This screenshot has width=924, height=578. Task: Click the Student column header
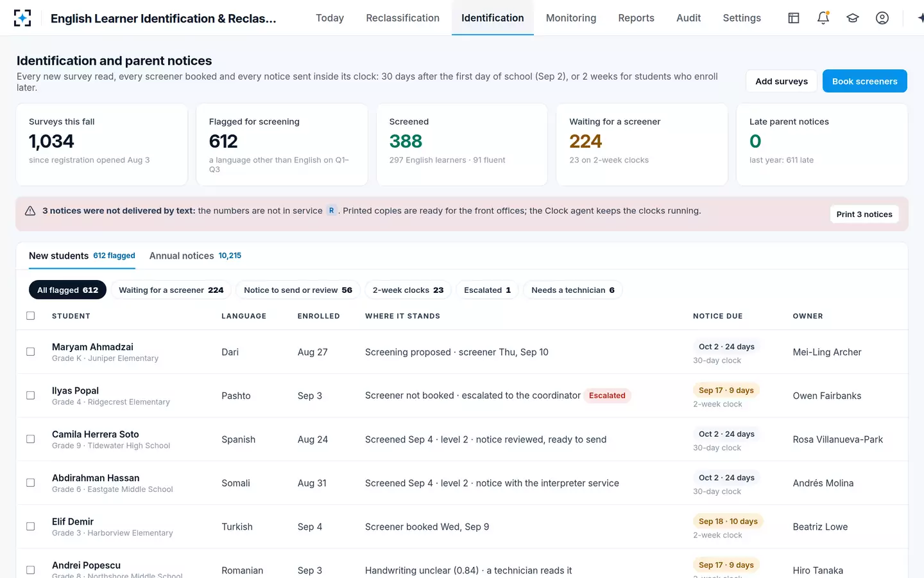[x=71, y=316]
